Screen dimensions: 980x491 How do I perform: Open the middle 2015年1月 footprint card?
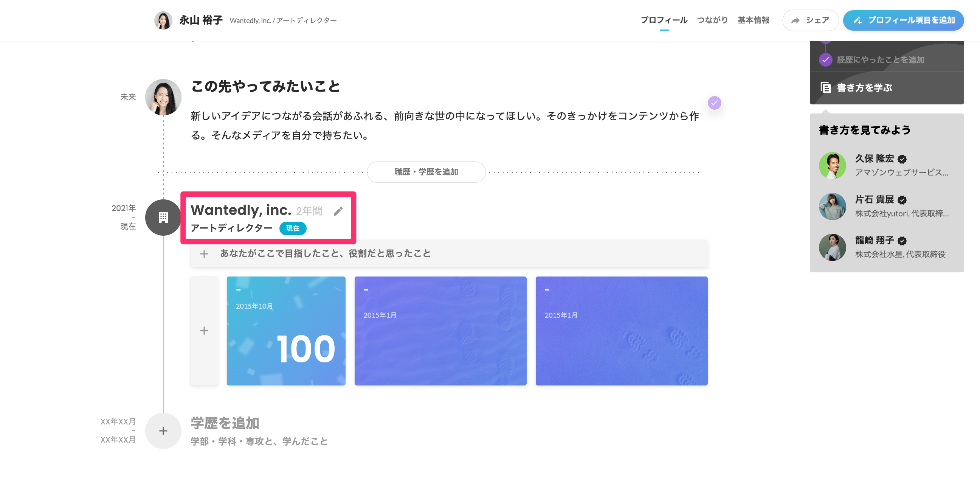pos(440,331)
